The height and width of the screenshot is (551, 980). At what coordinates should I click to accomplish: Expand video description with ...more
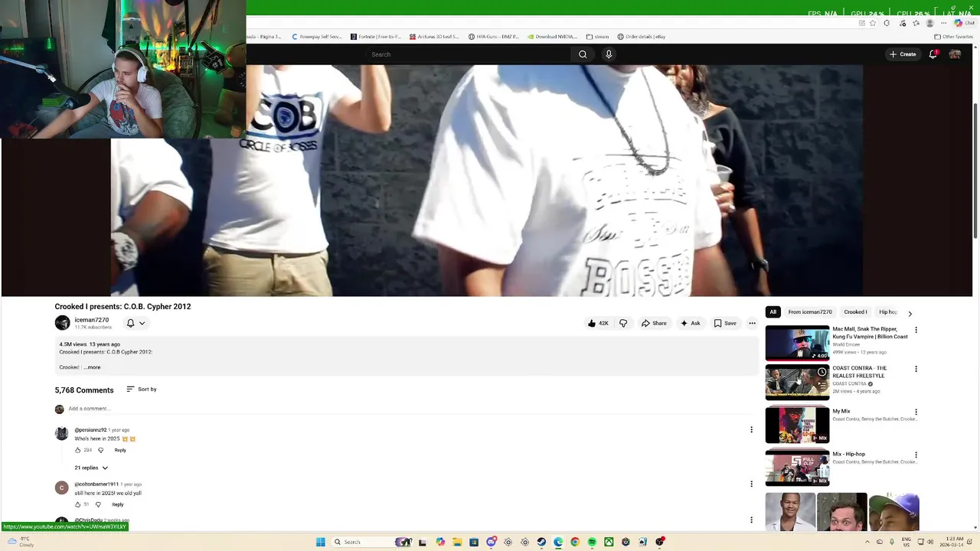pyautogui.click(x=92, y=367)
